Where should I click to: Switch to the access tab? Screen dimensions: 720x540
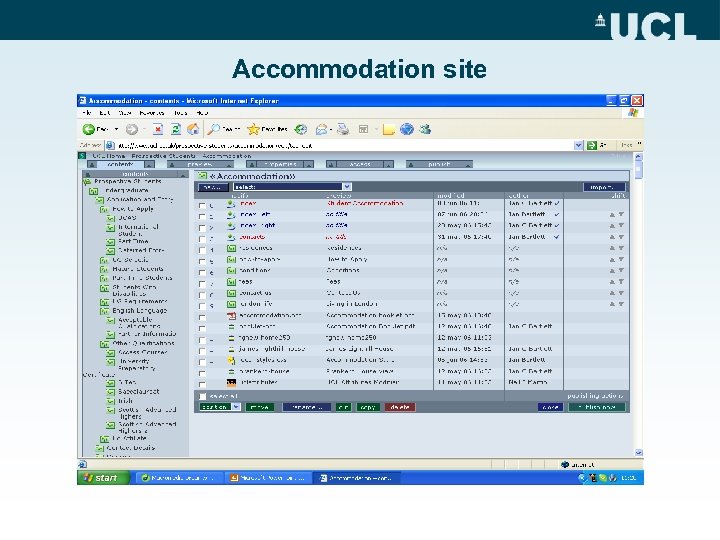coord(360,164)
